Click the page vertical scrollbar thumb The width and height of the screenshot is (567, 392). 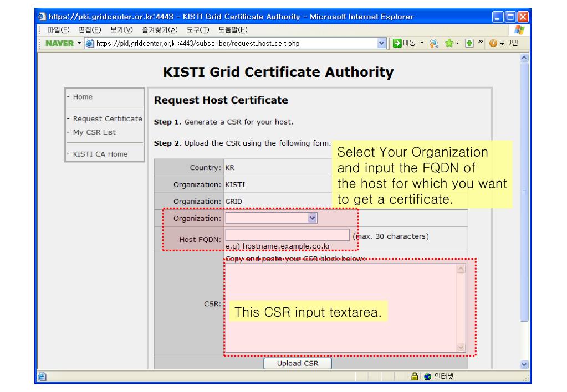(x=524, y=192)
